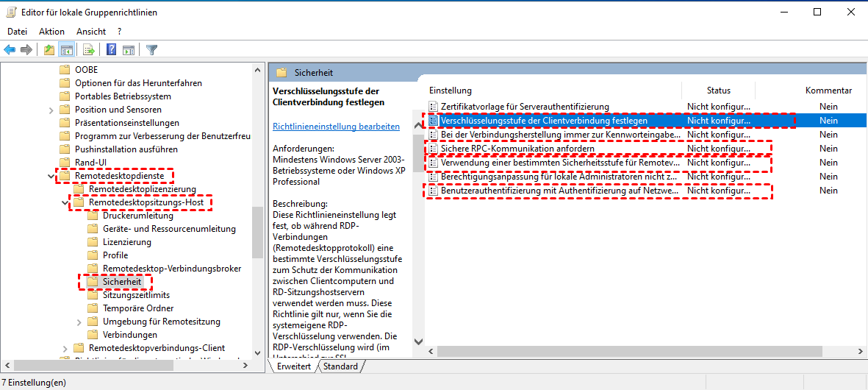Image resolution: width=868 pixels, height=390 pixels.
Task: Select the Remotedesktop-Verbindungsbroker folder
Action: click(171, 269)
